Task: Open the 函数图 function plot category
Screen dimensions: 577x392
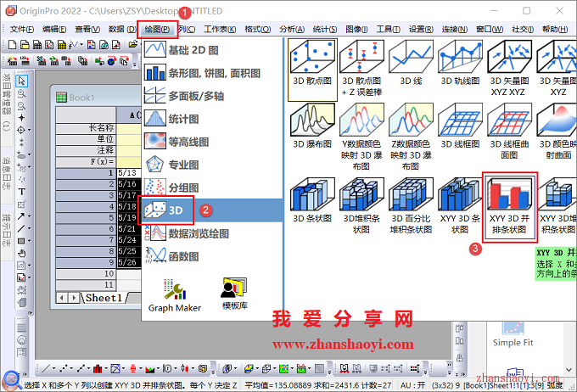Action: pos(212,256)
